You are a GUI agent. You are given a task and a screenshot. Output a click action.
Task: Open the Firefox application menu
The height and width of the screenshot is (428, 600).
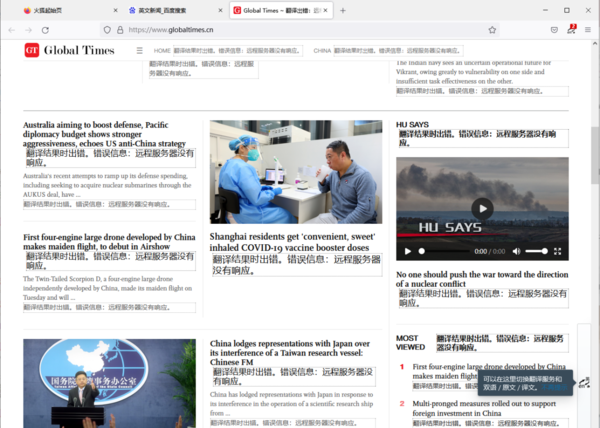pyautogui.click(x=588, y=30)
